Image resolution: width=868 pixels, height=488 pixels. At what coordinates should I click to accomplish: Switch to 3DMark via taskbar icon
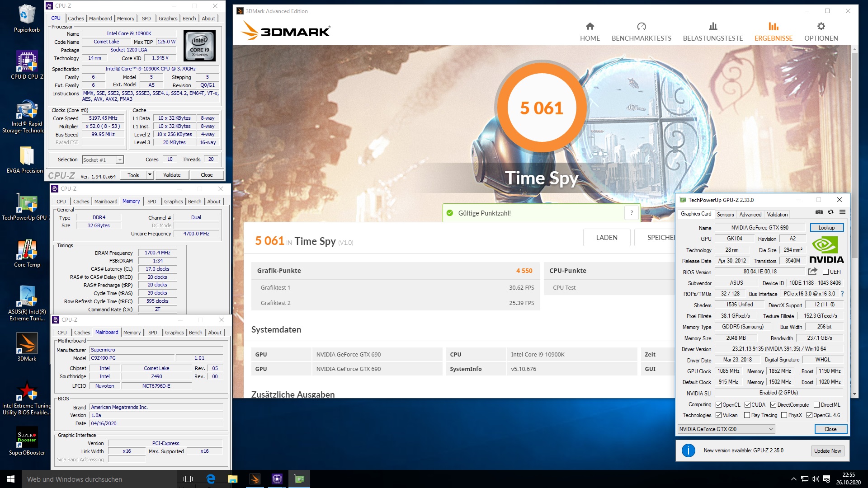[x=255, y=479]
